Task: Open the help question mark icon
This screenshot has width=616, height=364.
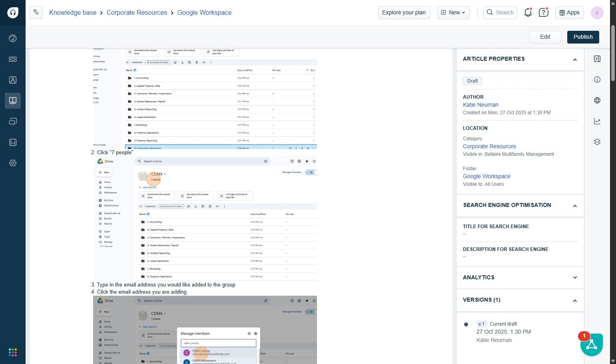Action: (x=544, y=12)
